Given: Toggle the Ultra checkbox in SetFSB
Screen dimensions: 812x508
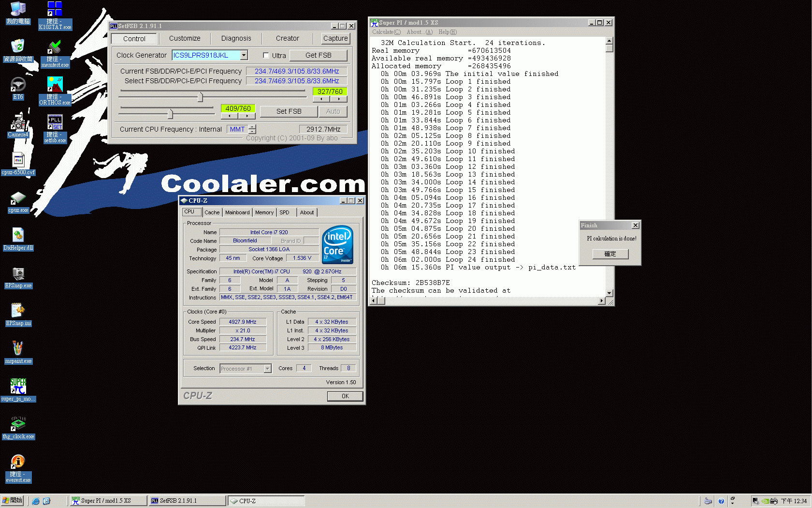Looking at the screenshot, I should click(266, 56).
